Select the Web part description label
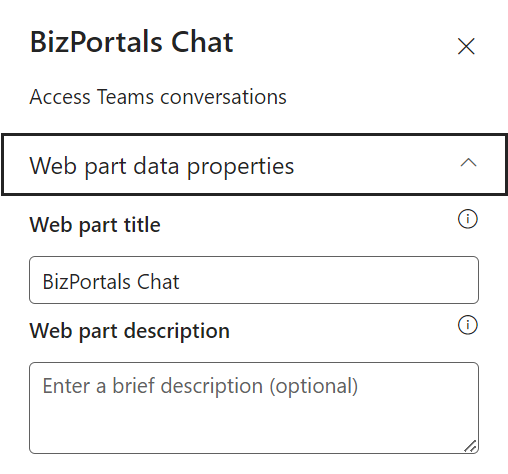The width and height of the screenshot is (508, 474). point(130,331)
